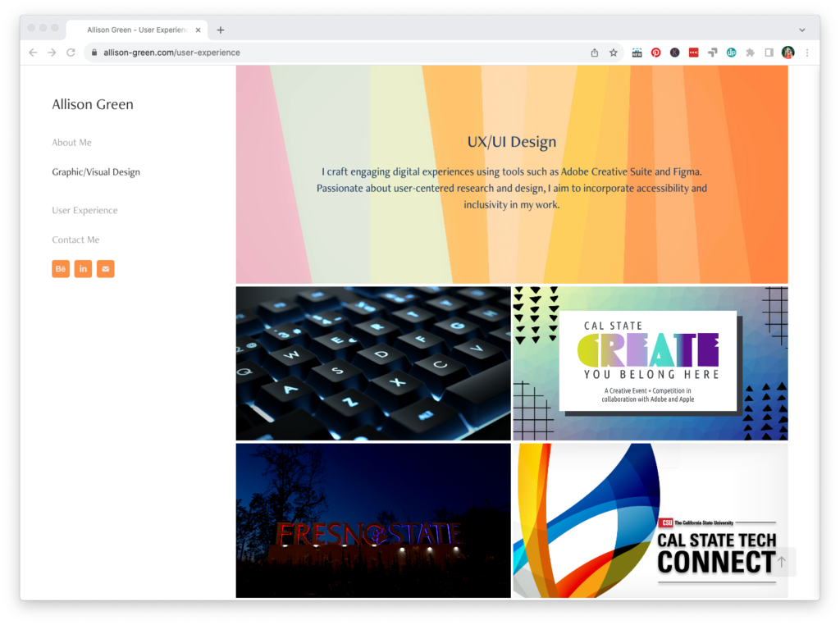
Task: Open the red rectangular extension icon
Action: point(693,52)
